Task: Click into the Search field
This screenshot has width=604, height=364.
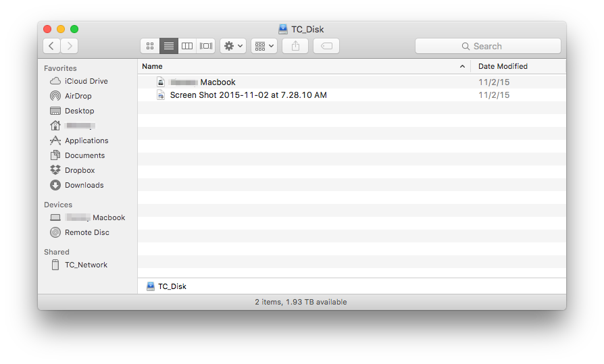Action: point(488,46)
